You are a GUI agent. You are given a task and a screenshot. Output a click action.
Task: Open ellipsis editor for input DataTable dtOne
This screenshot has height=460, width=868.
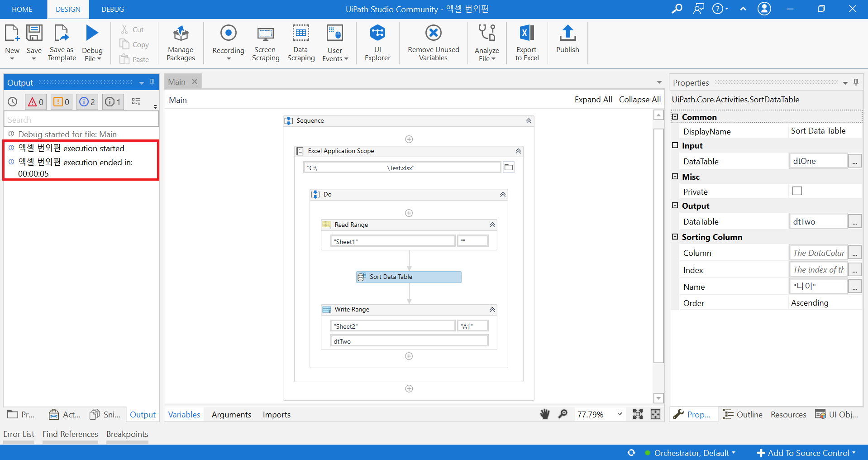855,161
